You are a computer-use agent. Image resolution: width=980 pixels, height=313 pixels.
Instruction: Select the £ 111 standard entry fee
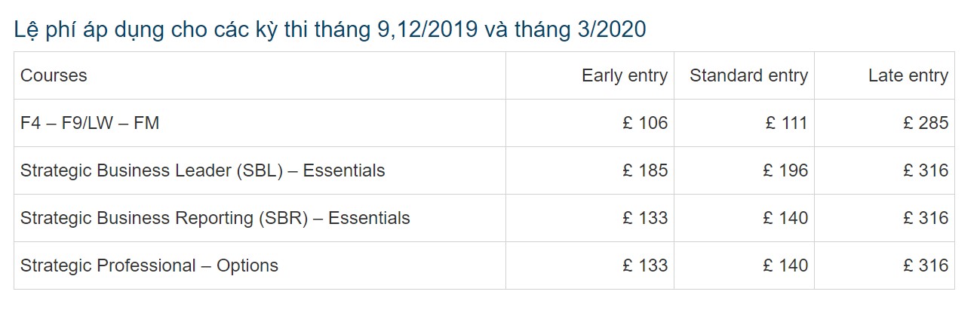(x=786, y=123)
